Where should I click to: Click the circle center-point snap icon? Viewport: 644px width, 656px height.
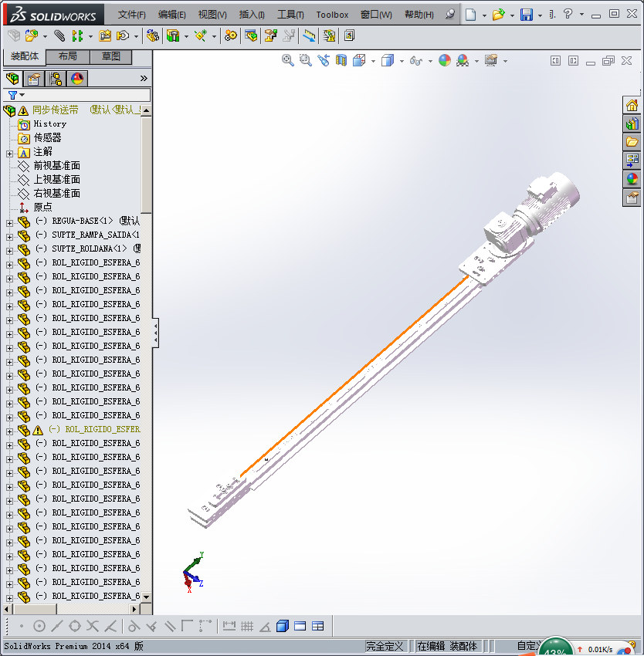click(x=39, y=626)
